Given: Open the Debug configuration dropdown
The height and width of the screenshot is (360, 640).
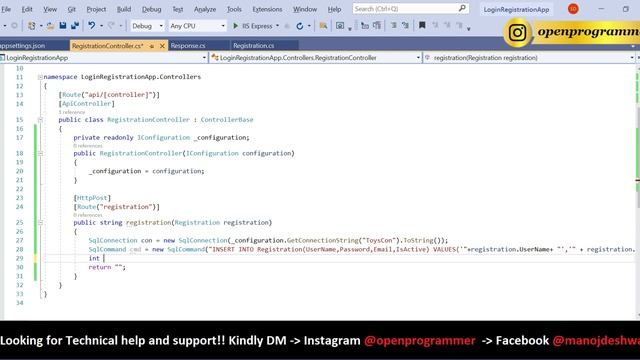Looking at the screenshot, I should (x=147, y=26).
